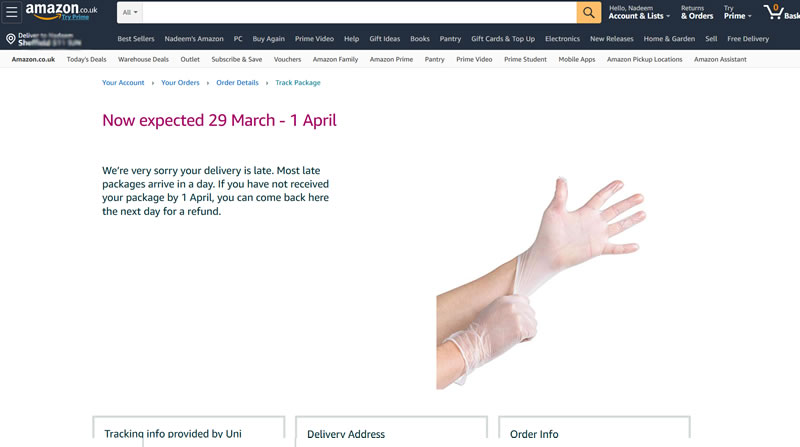Screen dimensions: 800x447
Task: Open Amazon Pickup Locations link
Action: point(644,59)
